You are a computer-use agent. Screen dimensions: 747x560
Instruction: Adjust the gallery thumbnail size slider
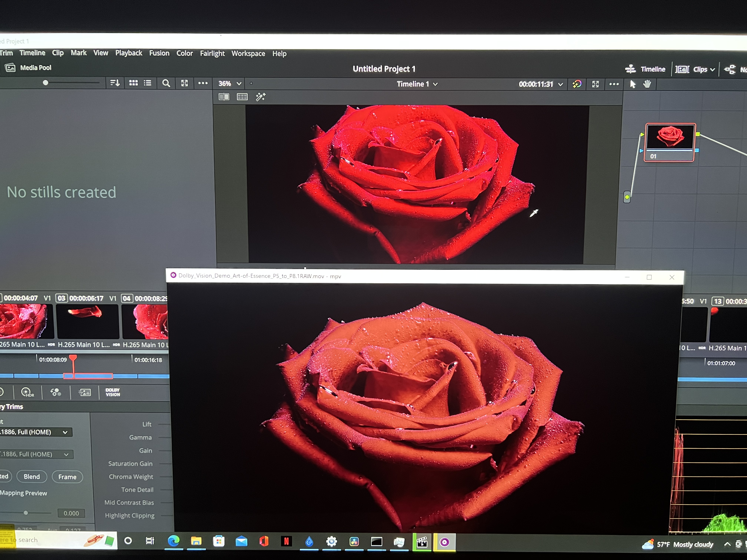(46, 82)
